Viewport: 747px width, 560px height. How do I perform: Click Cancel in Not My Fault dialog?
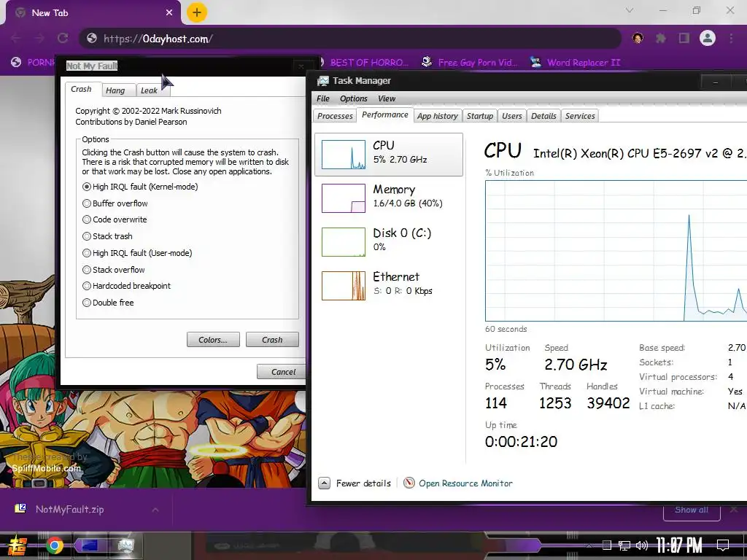click(282, 371)
